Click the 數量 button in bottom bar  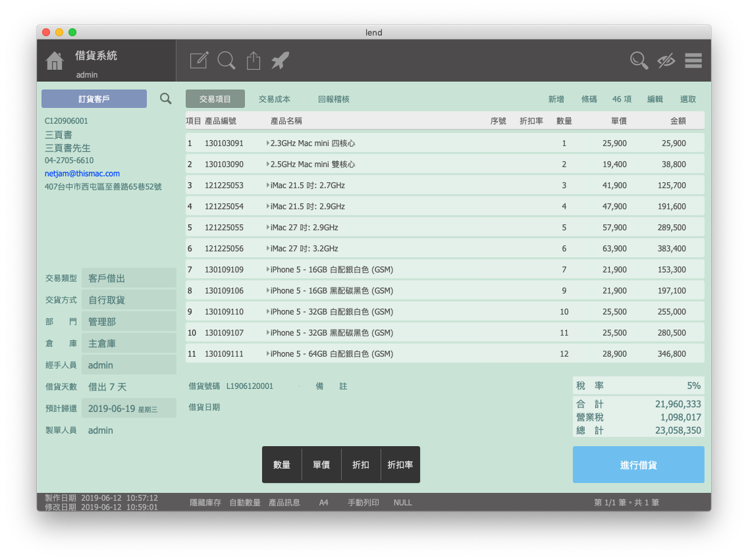tap(281, 465)
